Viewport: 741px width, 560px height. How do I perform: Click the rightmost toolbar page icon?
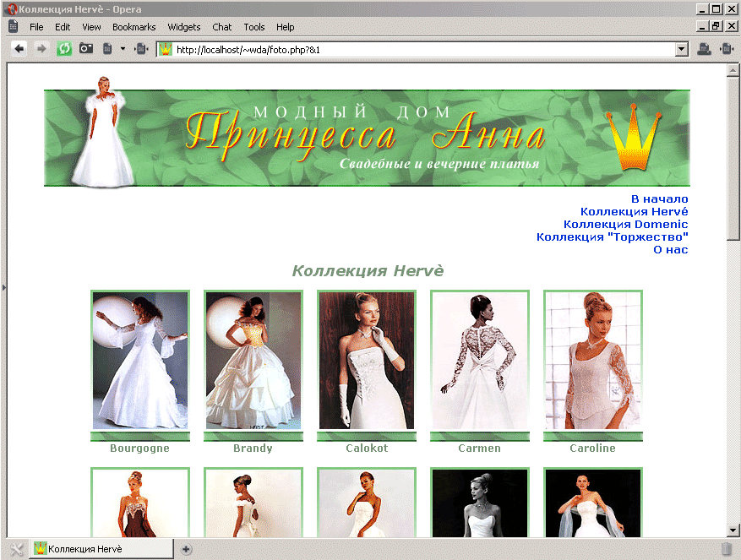(727, 49)
